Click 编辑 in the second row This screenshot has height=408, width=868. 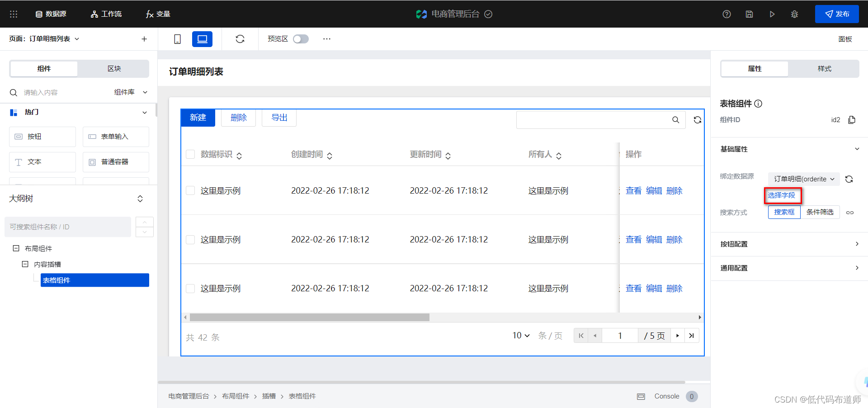click(x=654, y=240)
